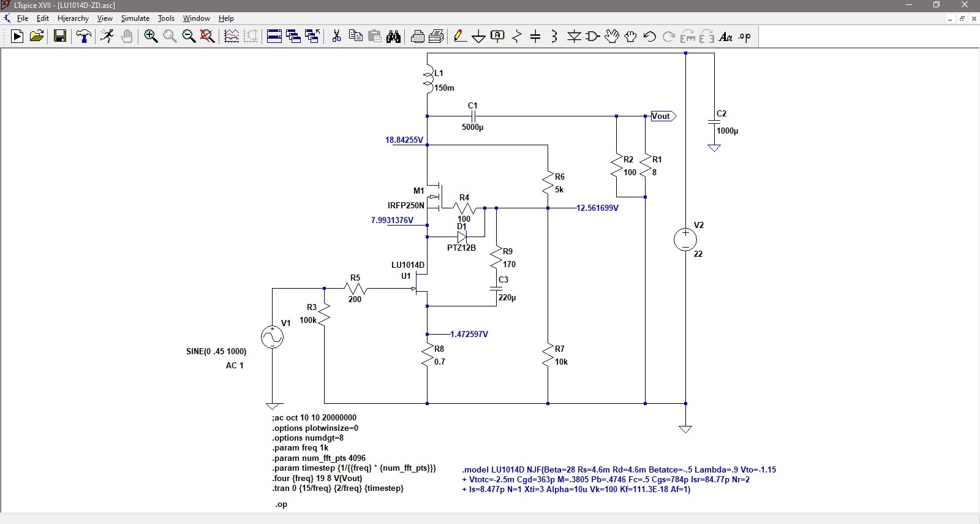Select the Drag closed-fist tool
980x524 pixels.
point(631,37)
